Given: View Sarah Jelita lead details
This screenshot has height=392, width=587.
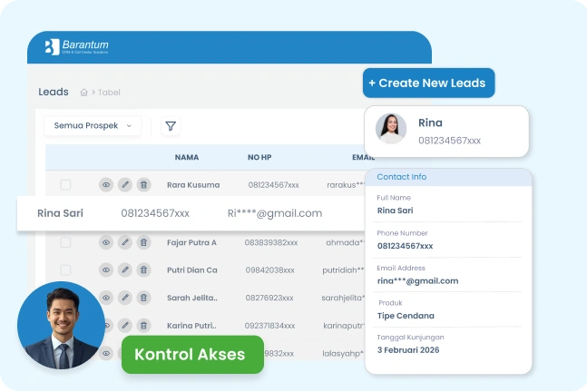Looking at the screenshot, I should click(x=107, y=298).
